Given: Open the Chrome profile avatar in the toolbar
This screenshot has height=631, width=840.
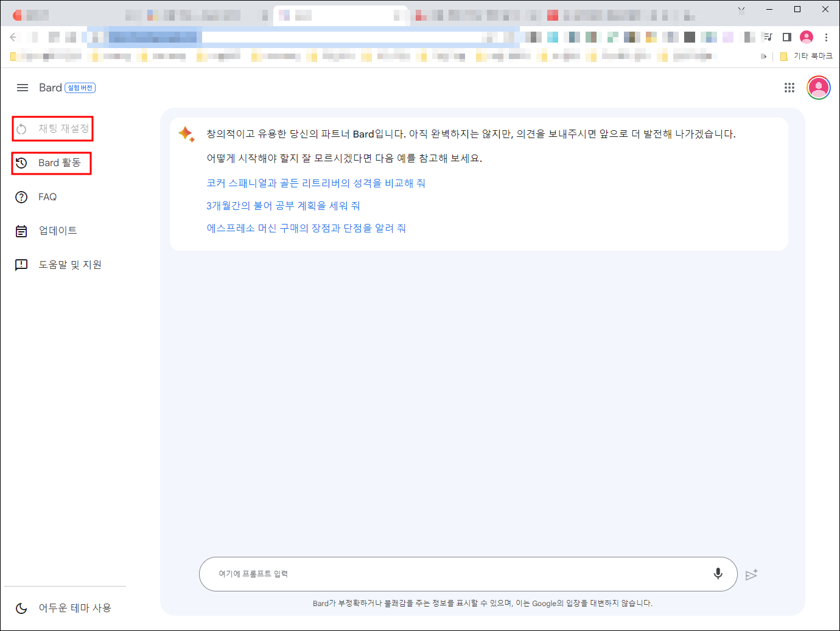Looking at the screenshot, I should (807, 37).
